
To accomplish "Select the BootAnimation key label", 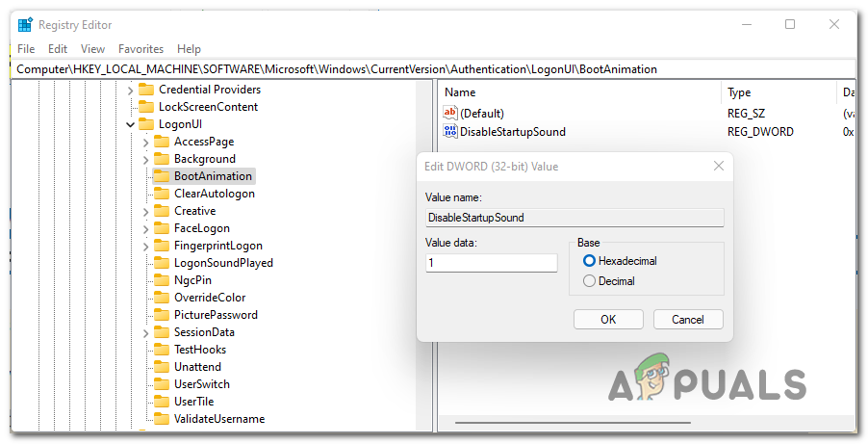I will point(213,175).
